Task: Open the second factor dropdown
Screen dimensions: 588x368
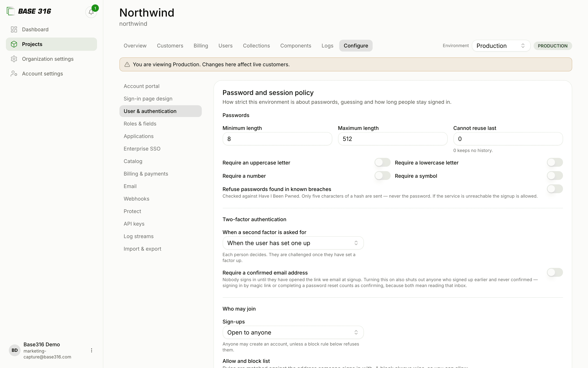Action: click(293, 243)
